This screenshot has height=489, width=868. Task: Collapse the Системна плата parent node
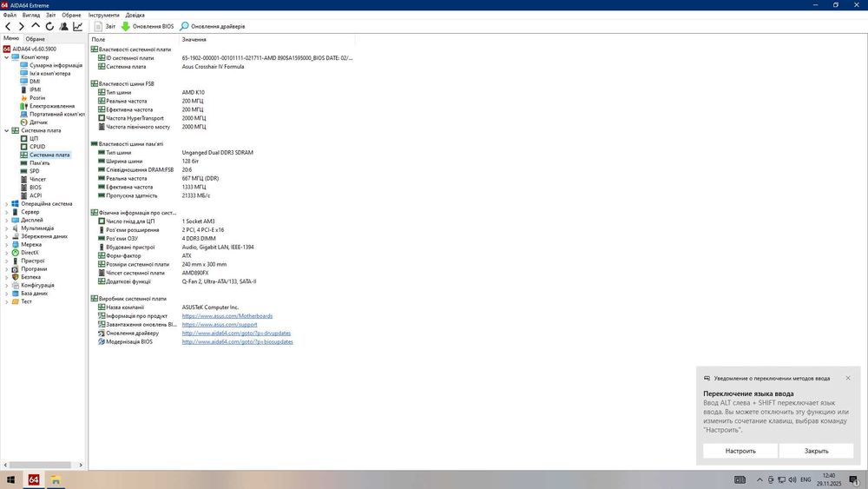[7, 130]
